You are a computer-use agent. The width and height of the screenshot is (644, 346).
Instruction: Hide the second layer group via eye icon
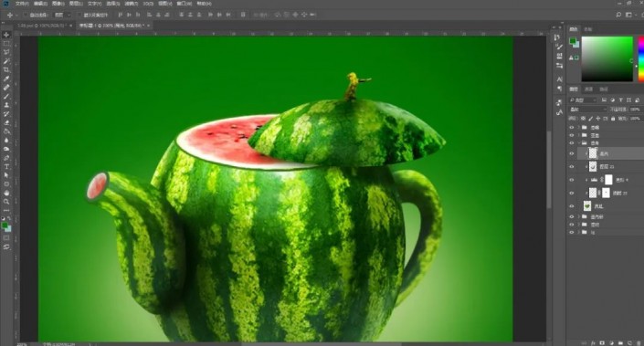coord(571,135)
